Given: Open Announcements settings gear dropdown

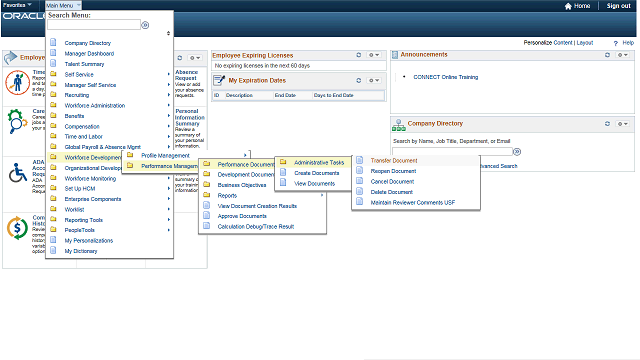Looking at the screenshot, I should pos(622,55).
